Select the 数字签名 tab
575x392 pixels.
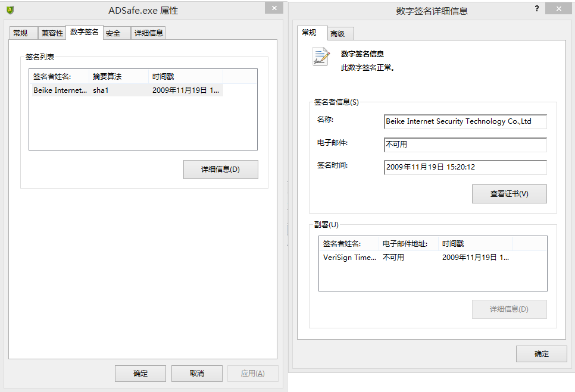point(85,32)
